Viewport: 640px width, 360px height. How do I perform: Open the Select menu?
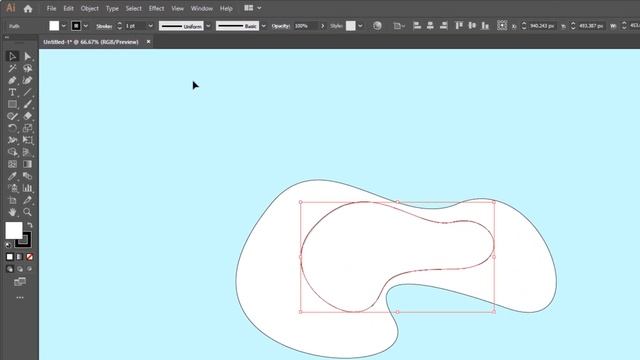(x=133, y=8)
